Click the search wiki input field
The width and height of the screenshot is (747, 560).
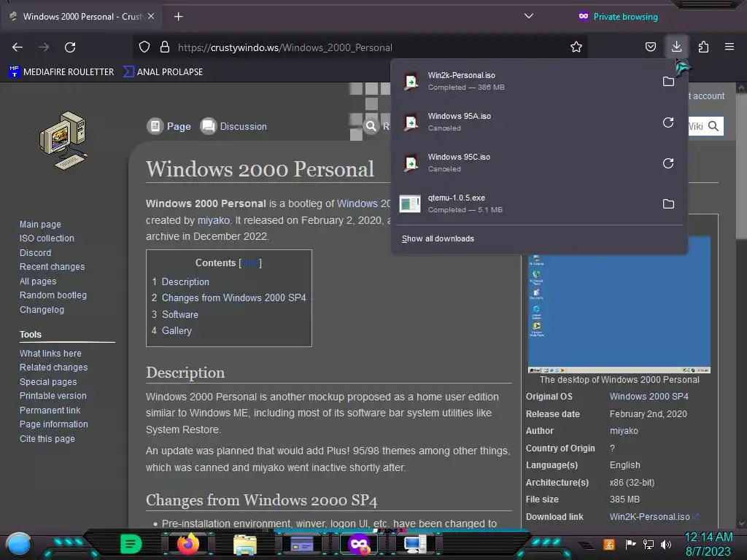pos(696,126)
